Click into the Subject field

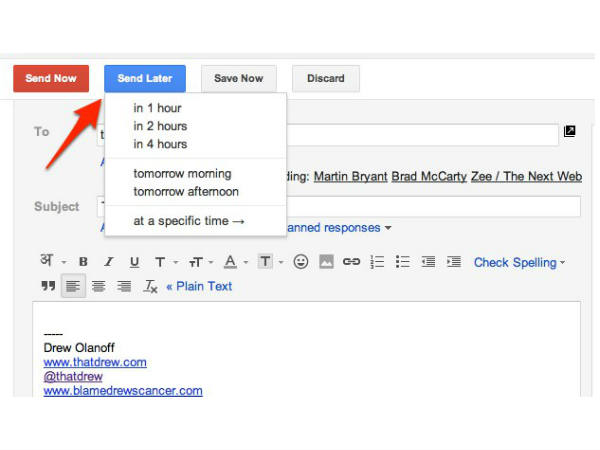(x=430, y=207)
